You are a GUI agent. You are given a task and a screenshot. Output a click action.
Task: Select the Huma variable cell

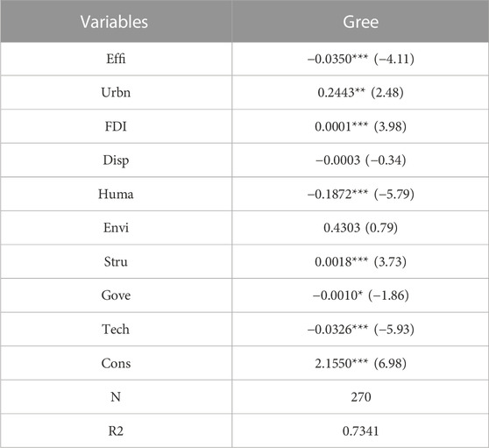pos(116,194)
